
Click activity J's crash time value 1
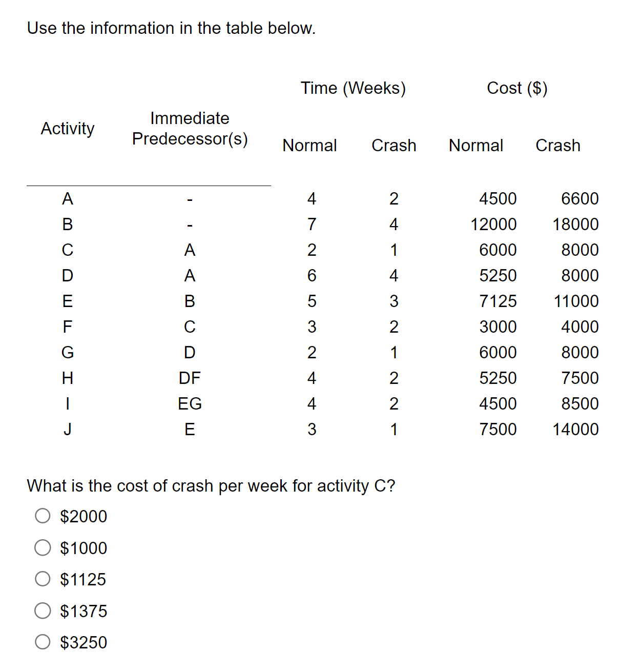point(394,430)
